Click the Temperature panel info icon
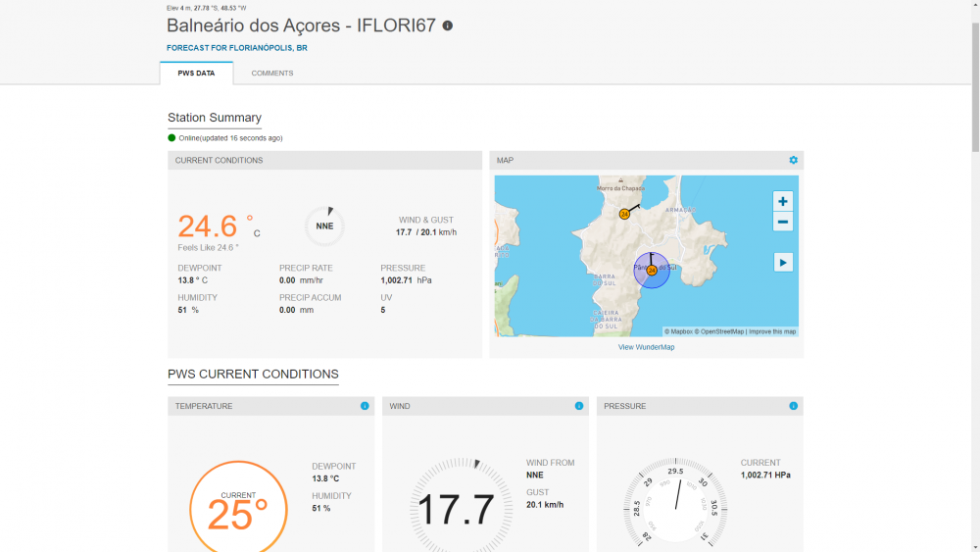Screen dimensions: 980x552 click(365, 406)
